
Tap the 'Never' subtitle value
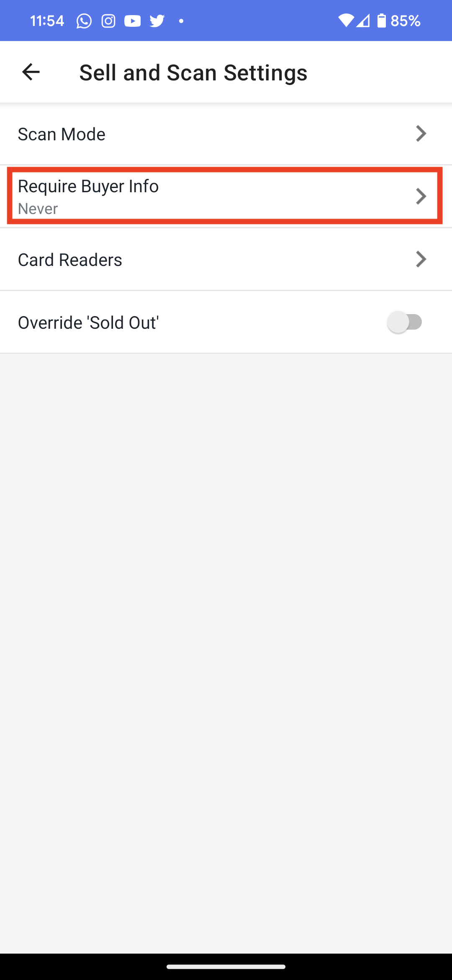[38, 209]
